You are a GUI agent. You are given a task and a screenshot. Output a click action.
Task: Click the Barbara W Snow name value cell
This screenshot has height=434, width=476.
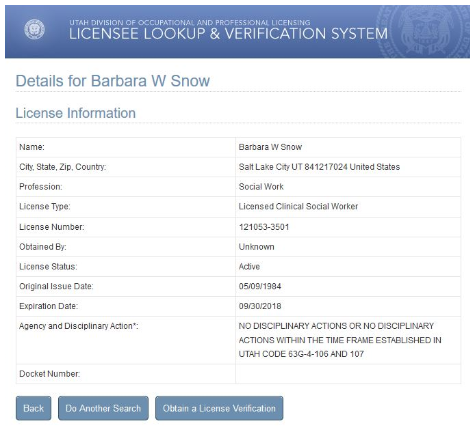[348, 147]
